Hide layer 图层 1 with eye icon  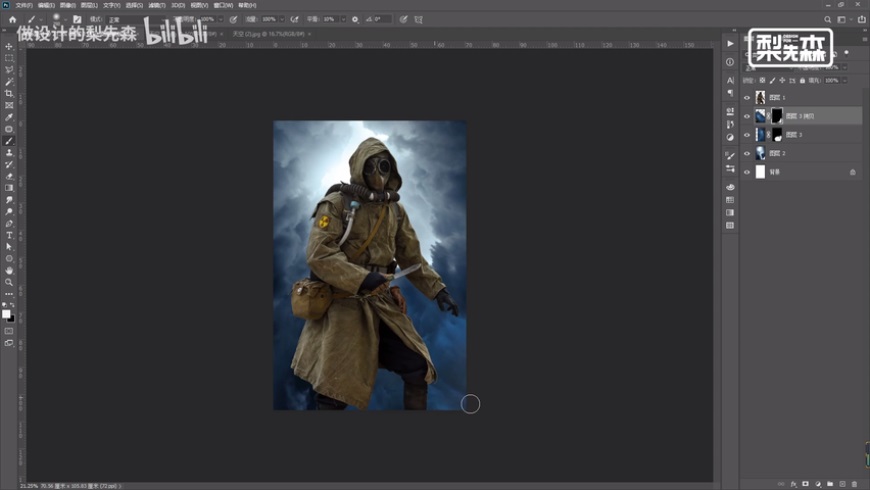point(747,98)
